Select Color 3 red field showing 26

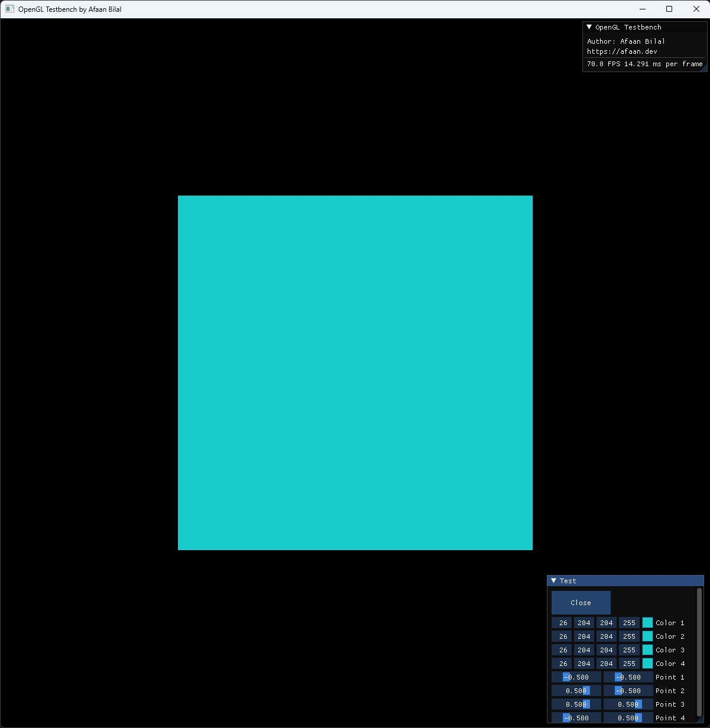click(x=562, y=650)
